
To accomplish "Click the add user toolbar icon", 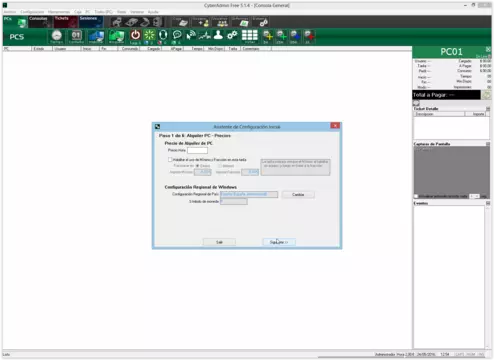I will (201, 22).
